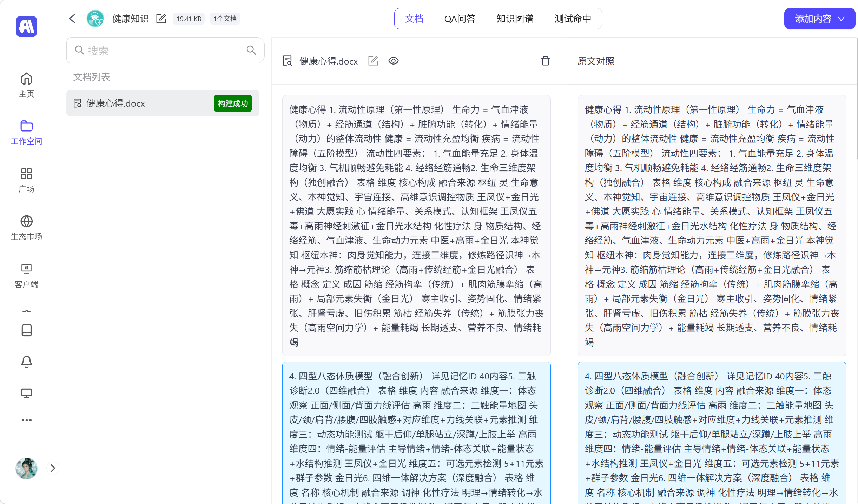
Task: Click the 构建成功 status badge
Action: (233, 103)
